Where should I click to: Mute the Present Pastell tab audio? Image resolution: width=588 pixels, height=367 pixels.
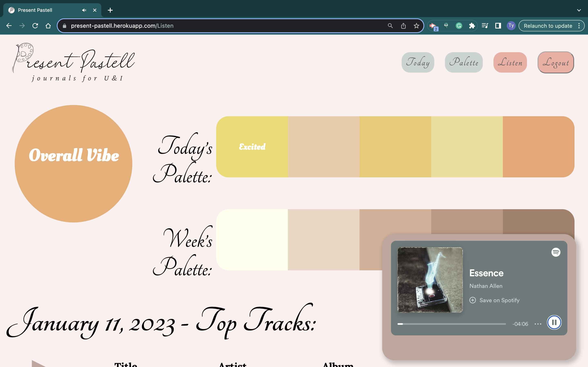84,10
